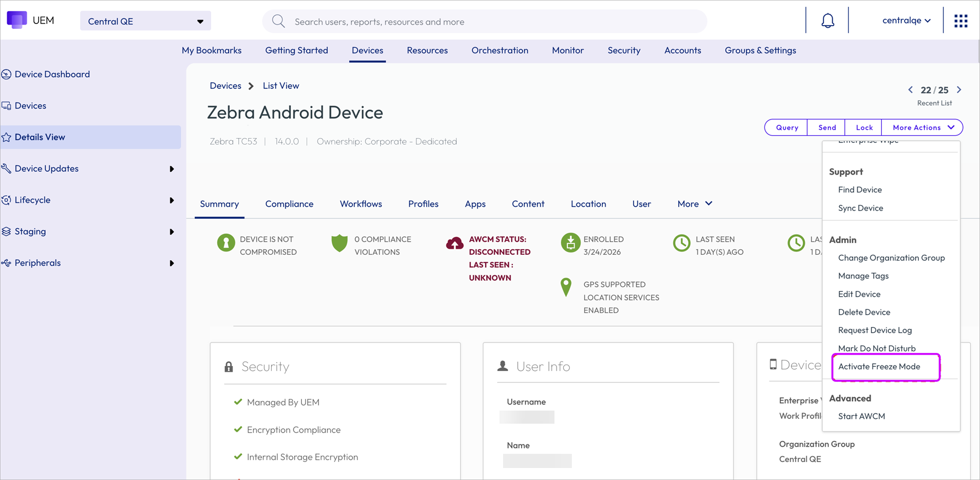
Task: Expand the Peripherals submenu arrow
Action: [x=172, y=263]
